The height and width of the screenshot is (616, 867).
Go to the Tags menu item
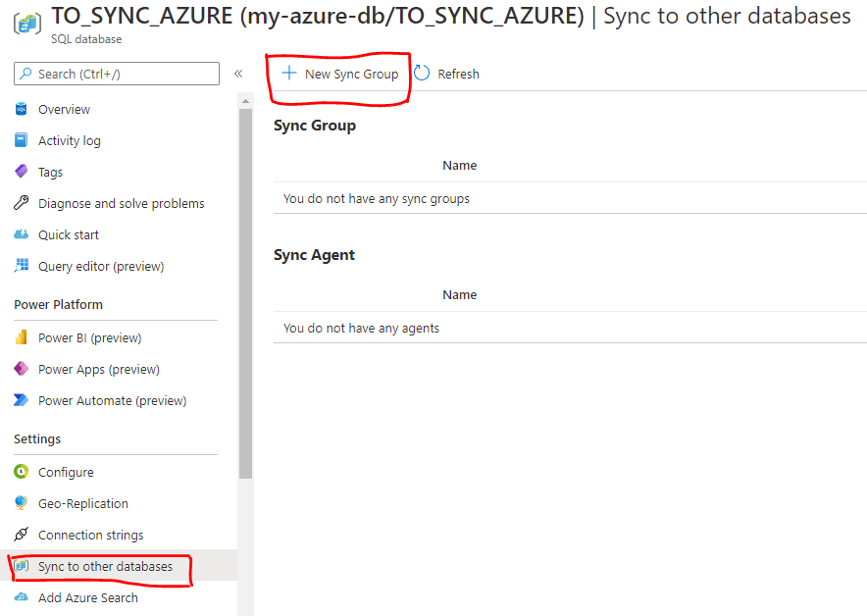tap(50, 173)
